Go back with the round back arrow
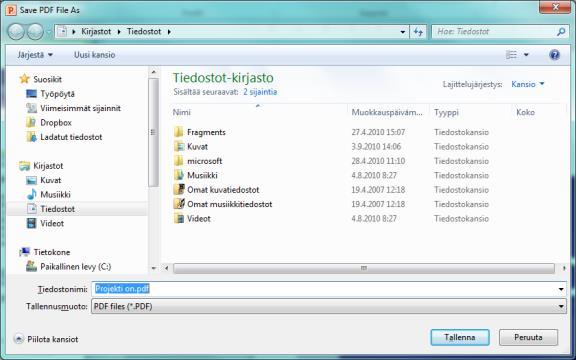This screenshot has height=360, width=576. (16, 32)
